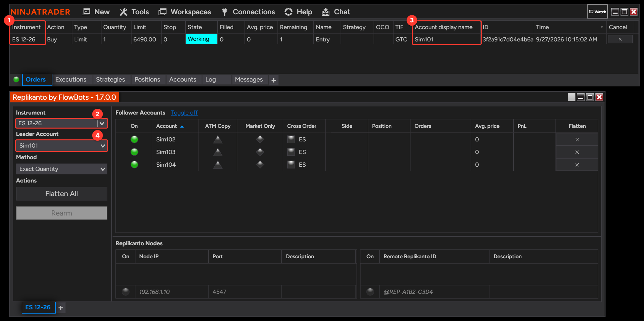Check the Cross Order box for Sim102
Screen dimensions: 644x321
pos(291,139)
